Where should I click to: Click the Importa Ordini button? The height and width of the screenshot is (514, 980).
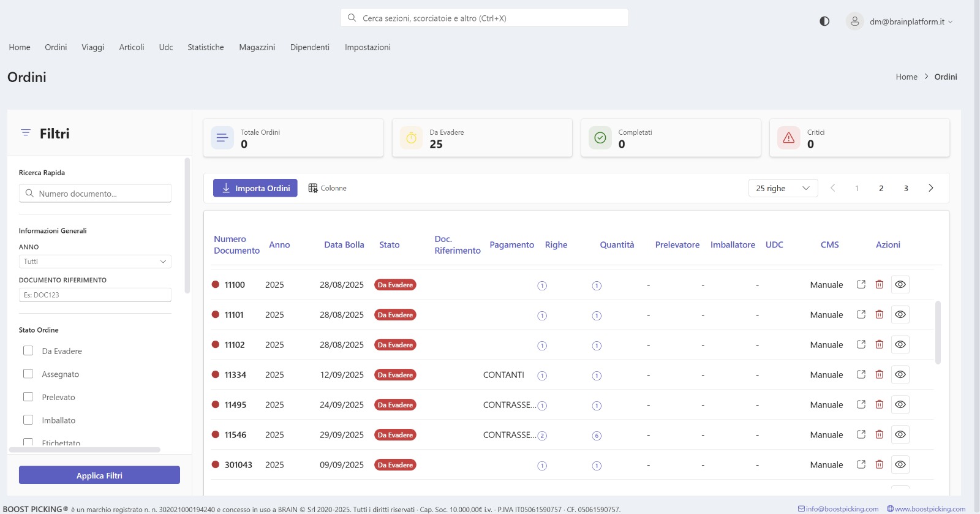click(x=255, y=188)
